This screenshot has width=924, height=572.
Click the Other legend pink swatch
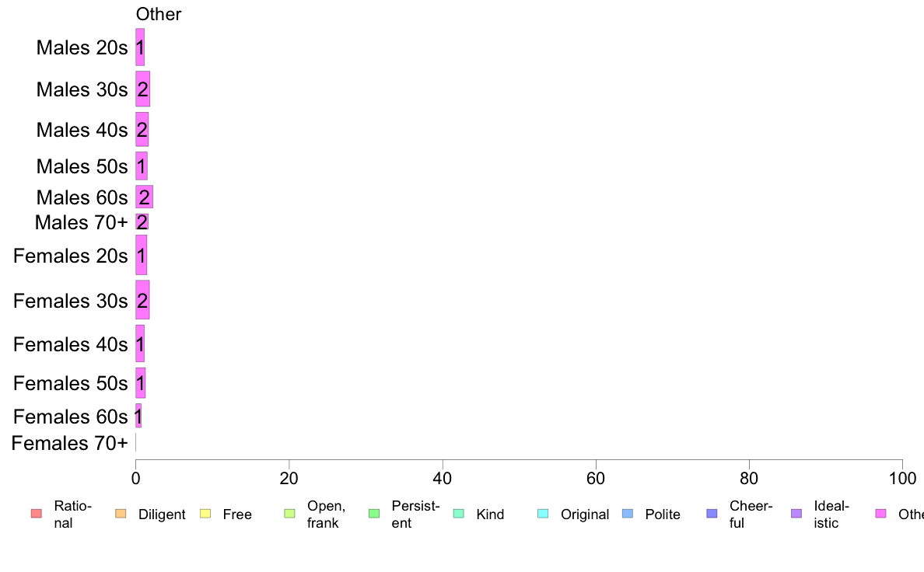click(881, 514)
